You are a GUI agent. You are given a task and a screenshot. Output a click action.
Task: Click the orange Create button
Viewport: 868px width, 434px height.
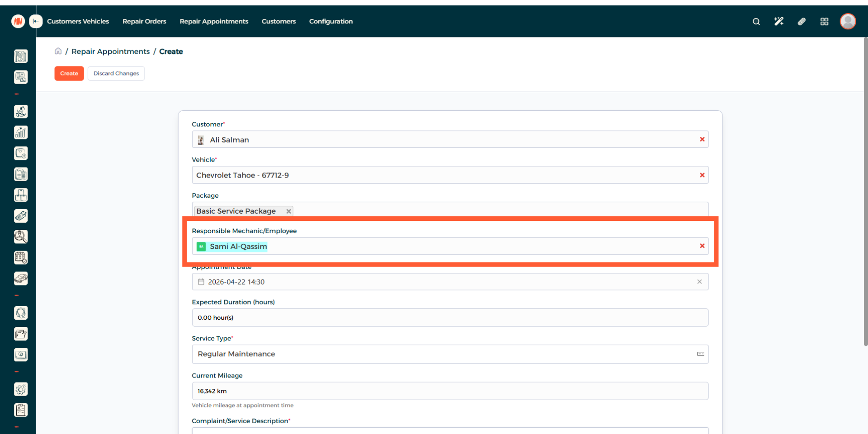[69, 74]
